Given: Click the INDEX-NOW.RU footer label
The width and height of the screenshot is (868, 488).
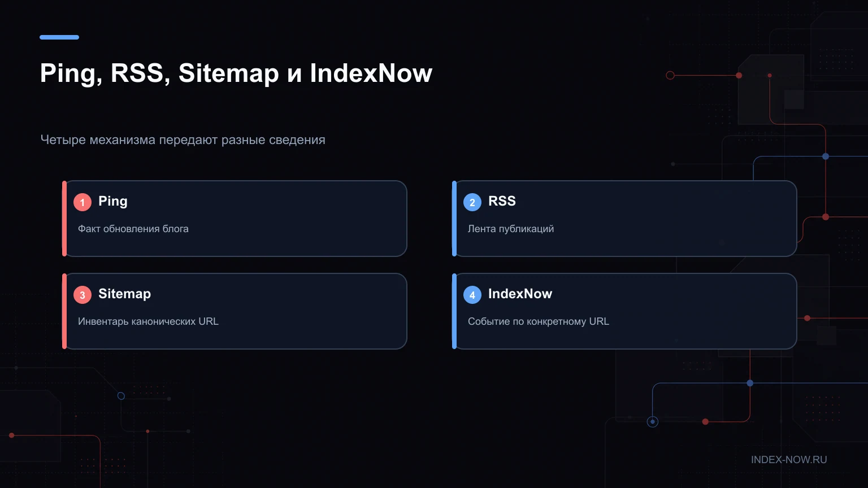Looking at the screenshot, I should pos(789,460).
